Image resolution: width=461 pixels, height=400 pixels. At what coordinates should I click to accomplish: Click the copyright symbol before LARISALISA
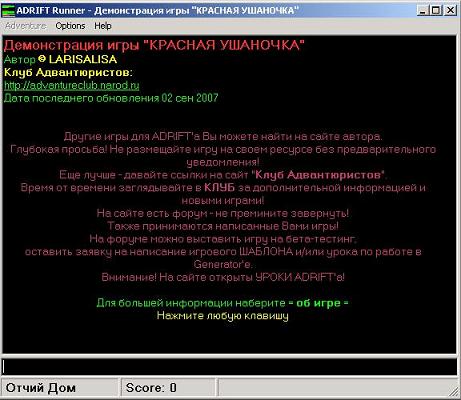click(x=42, y=59)
